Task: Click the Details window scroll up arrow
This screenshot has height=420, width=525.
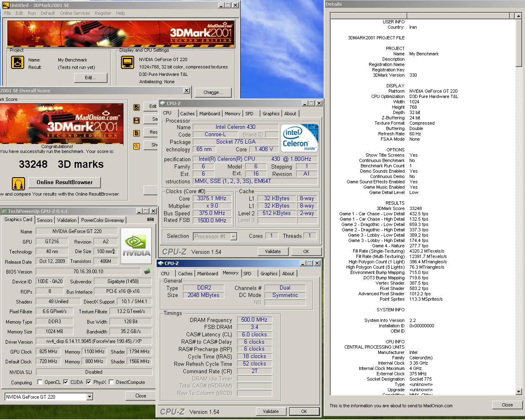Action: [x=519, y=16]
